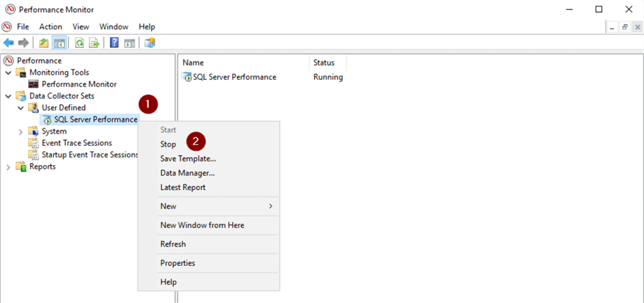Click the Performance Monitor graph icon in tree
The image size is (644, 303).
33,84
